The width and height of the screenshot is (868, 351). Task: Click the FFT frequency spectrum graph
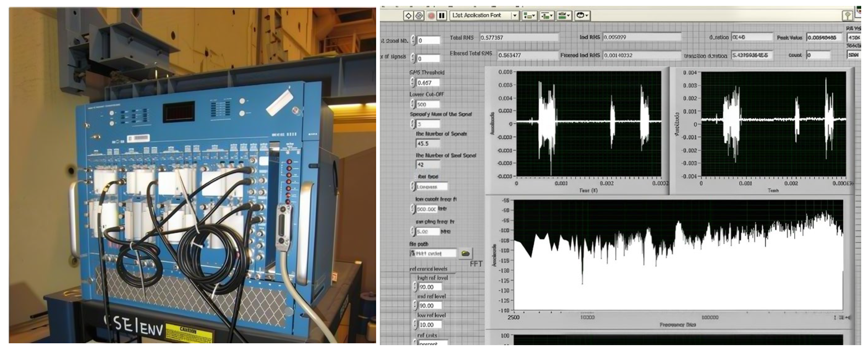(678, 255)
